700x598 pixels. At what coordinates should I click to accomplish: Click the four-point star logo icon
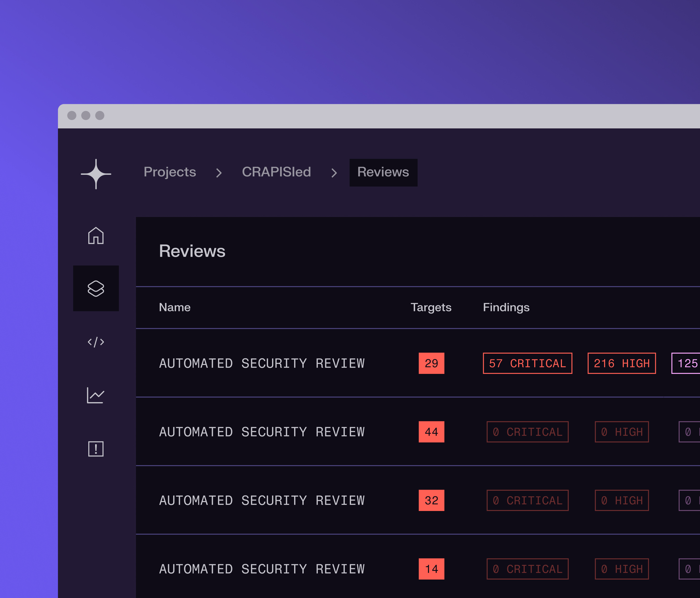(96, 174)
